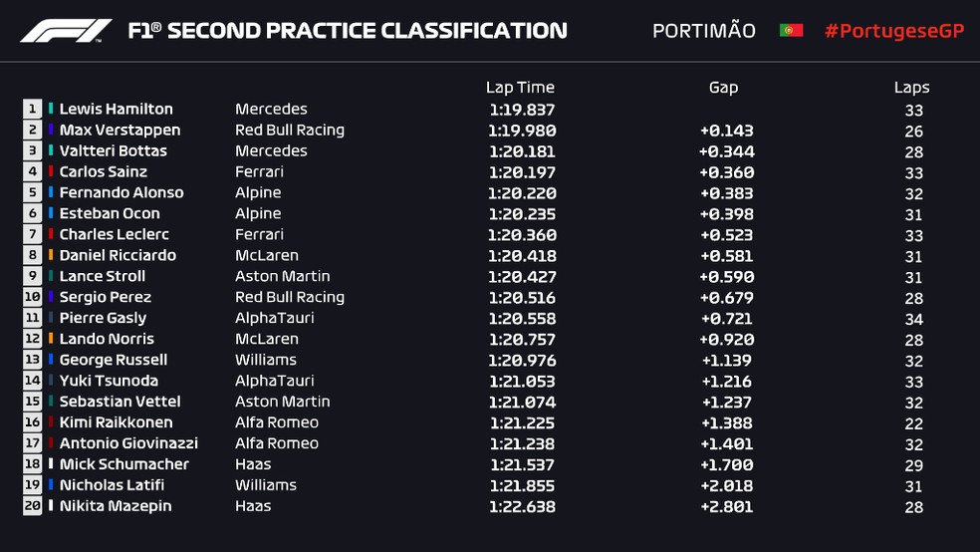Click Hamilton's lap time 1:19.837
The width and height of the screenshot is (980, 552).
521,111
